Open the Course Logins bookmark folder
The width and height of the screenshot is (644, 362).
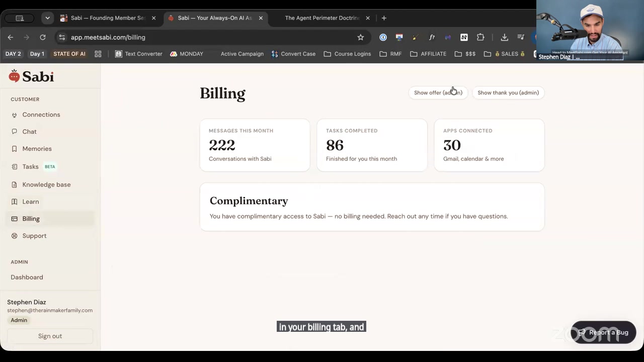pos(347,54)
